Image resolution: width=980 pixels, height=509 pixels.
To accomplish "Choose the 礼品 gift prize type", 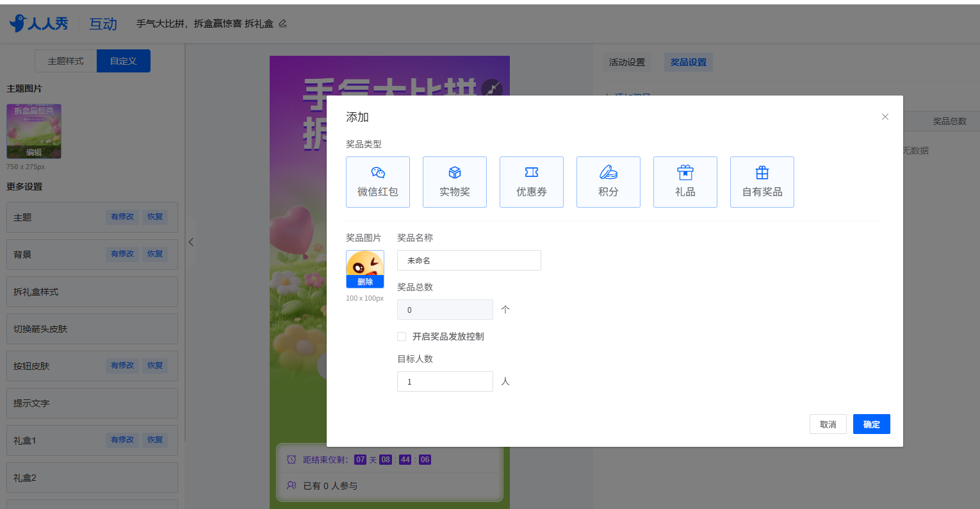I will [x=685, y=182].
